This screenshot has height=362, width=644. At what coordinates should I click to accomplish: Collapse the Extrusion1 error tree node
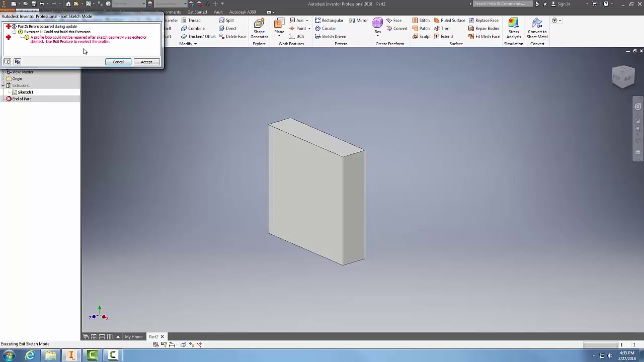15,32
